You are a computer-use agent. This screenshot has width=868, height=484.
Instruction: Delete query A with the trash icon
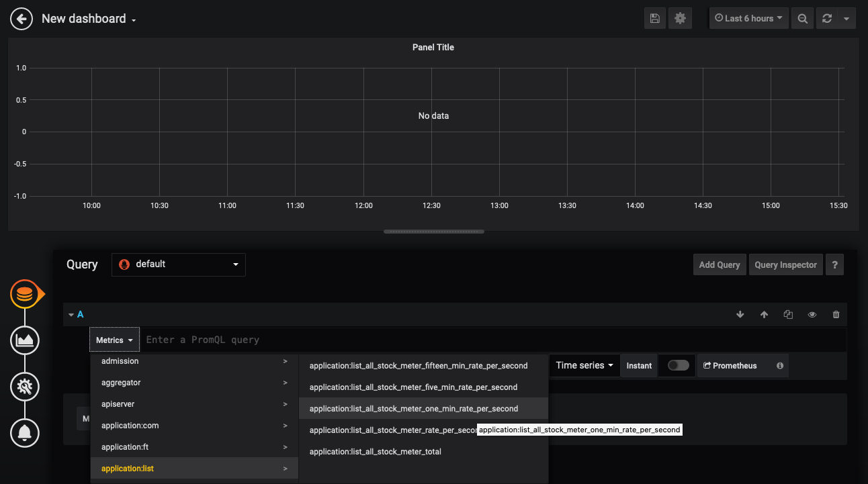[x=836, y=314]
